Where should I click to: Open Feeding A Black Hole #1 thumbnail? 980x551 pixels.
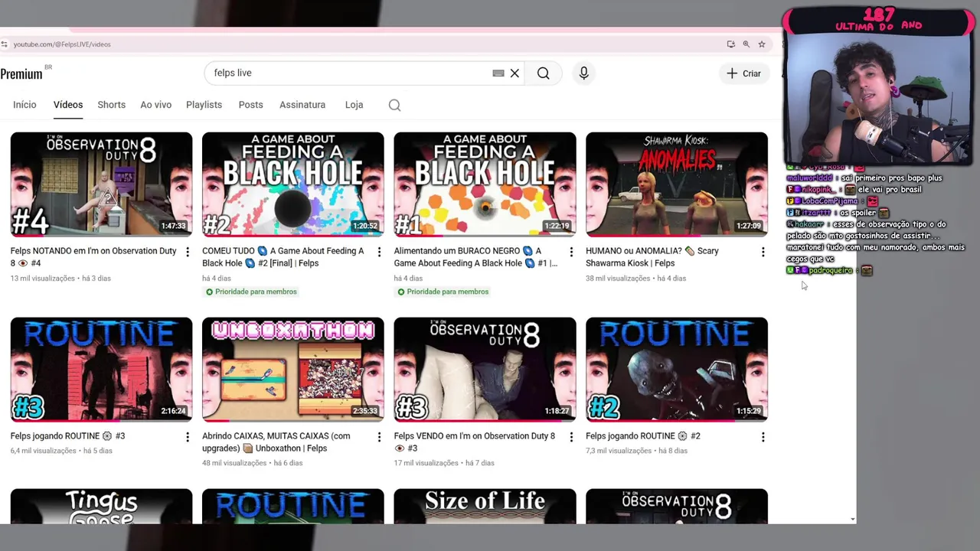tap(485, 184)
